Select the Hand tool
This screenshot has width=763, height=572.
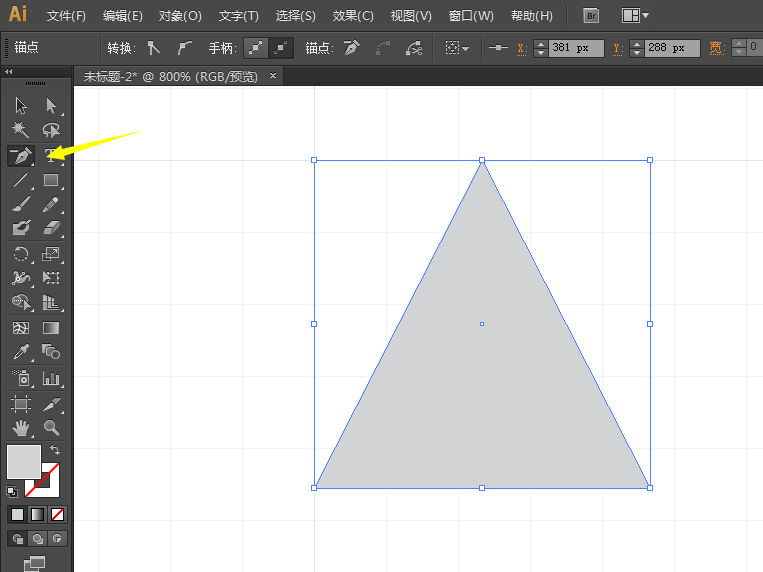pyautogui.click(x=21, y=428)
